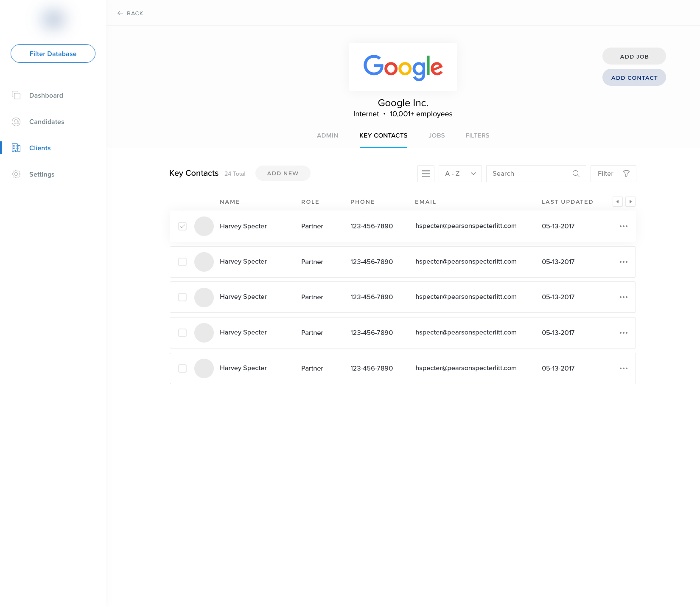Open the three-dot menu on the checked contact row
Image resolution: width=700 pixels, height=607 pixels.
(624, 226)
